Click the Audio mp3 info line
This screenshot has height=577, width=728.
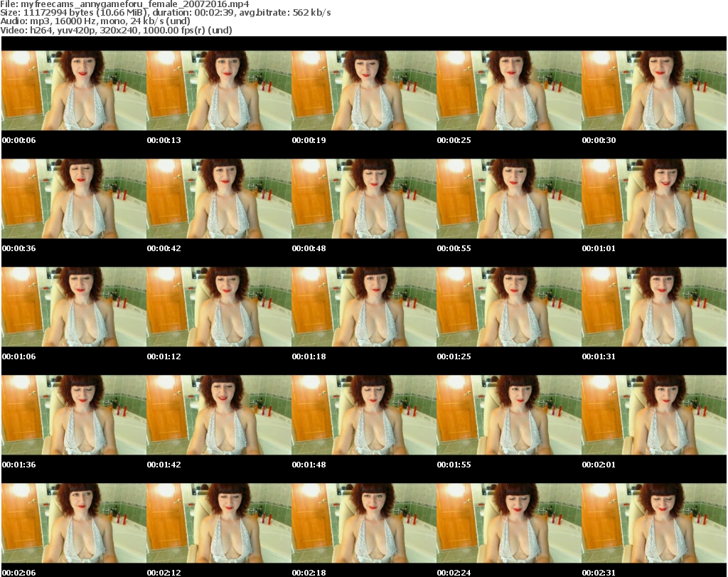[x=95, y=21]
